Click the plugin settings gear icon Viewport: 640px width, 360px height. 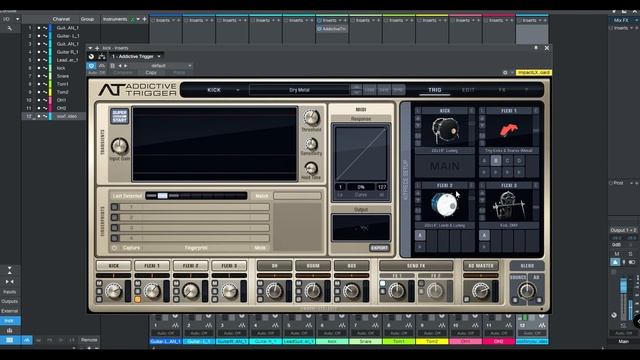[505, 72]
